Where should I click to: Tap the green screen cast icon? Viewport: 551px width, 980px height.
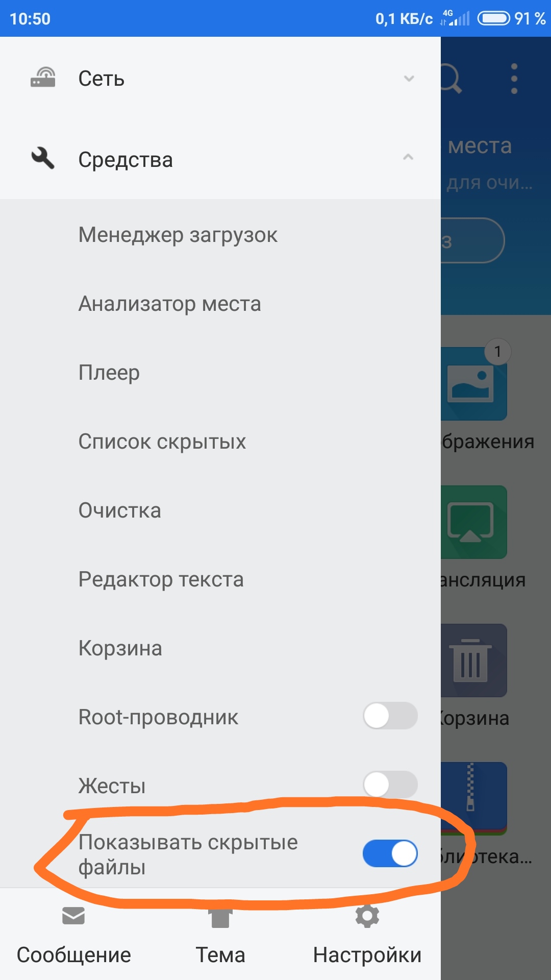coord(473,522)
